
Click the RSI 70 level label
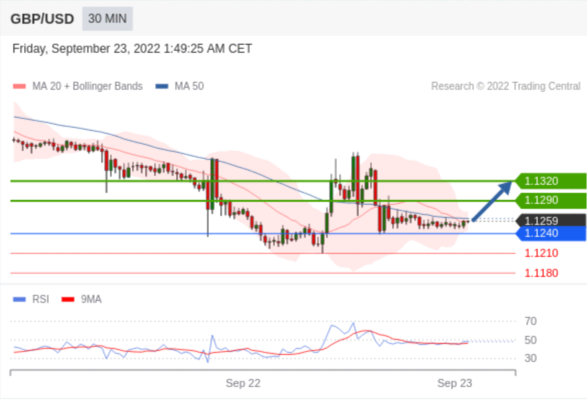pyautogui.click(x=530, y=321)
